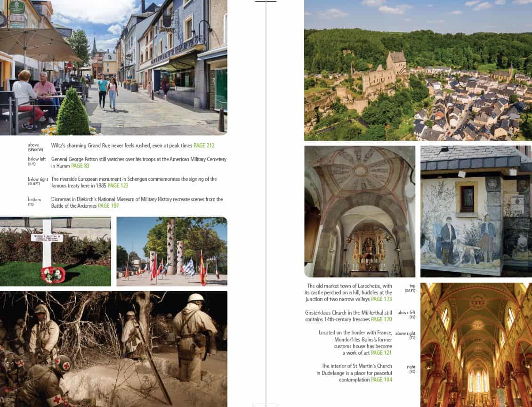The image size is (532, 407).
Task: Click the PAGE 121 reference
Action: tap(381, 353)
